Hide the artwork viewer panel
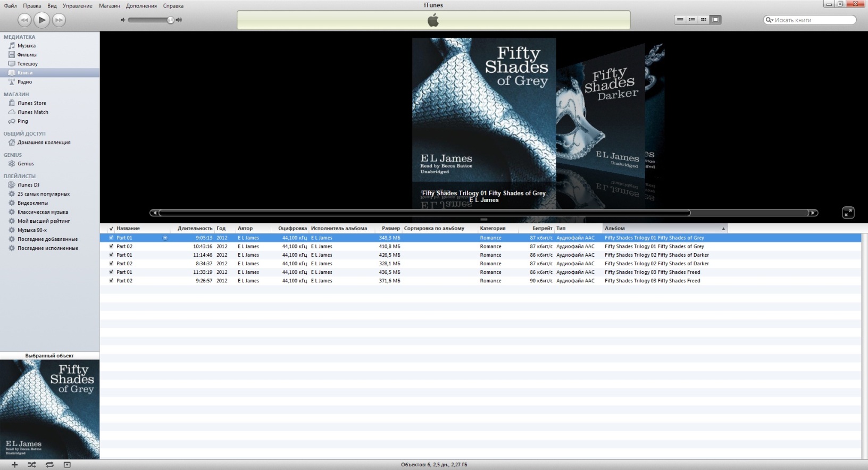 pyautogui.click(x=67, y=465)
